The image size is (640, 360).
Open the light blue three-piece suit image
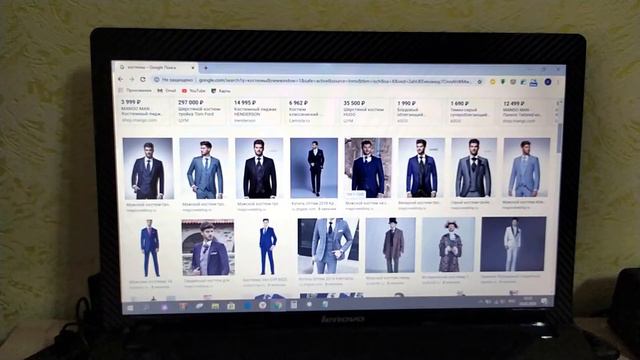point(527,167)
